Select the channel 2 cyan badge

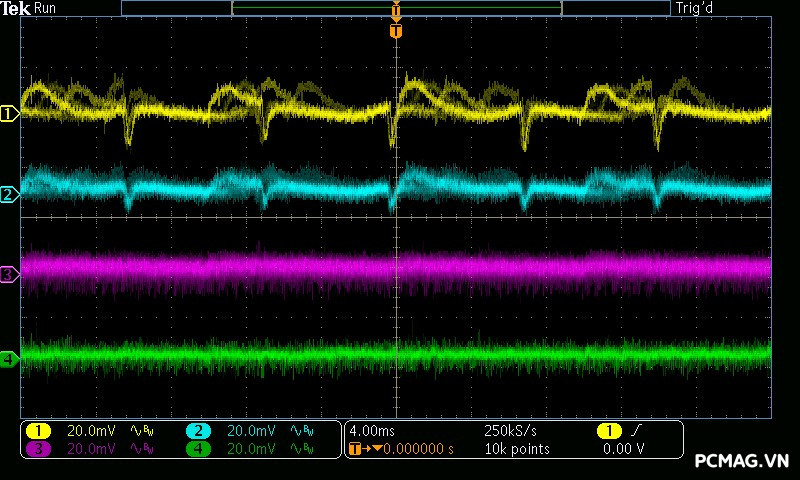pyautogui.click(x=198, y=430)
